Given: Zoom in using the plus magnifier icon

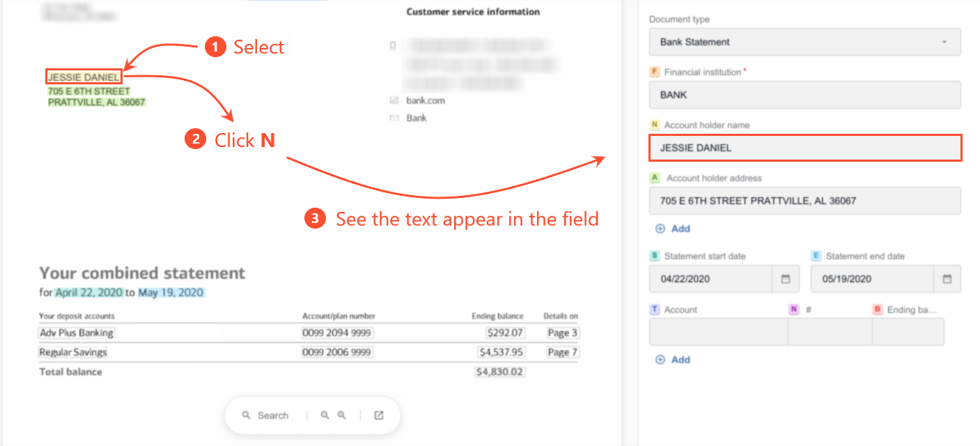Looking at the screenshot, I should point(341,415).
